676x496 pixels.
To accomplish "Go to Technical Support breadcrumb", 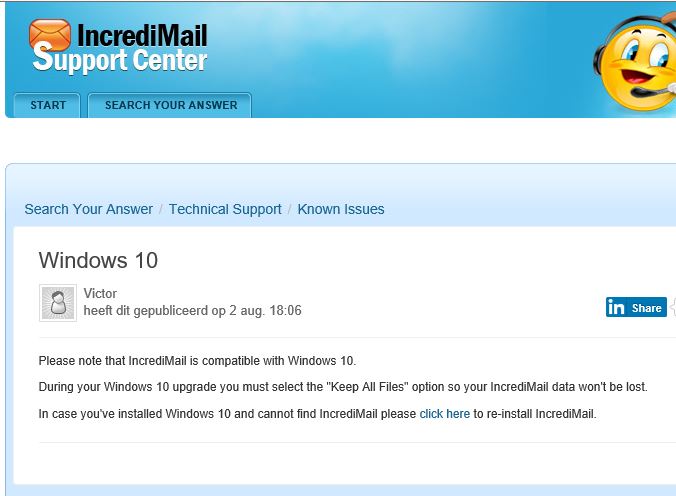I will 225,209.
